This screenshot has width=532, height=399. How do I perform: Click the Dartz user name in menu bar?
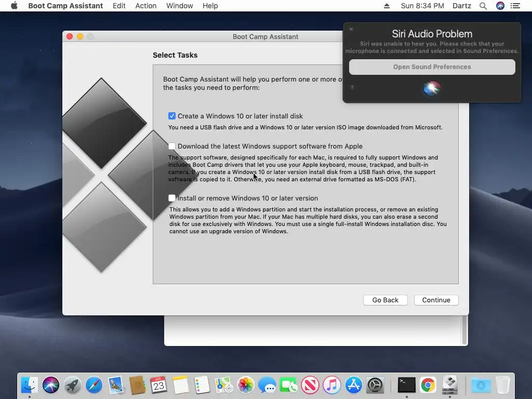point(462,6)
